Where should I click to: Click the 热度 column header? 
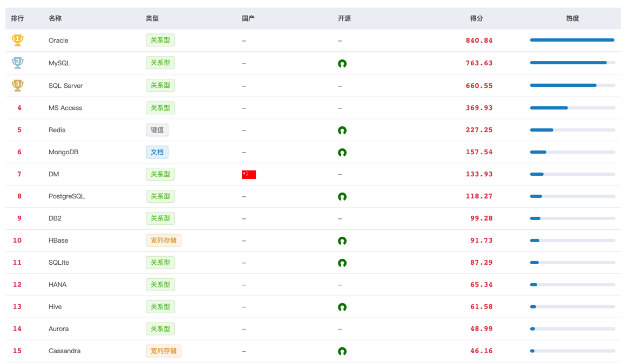click(572, 18)
